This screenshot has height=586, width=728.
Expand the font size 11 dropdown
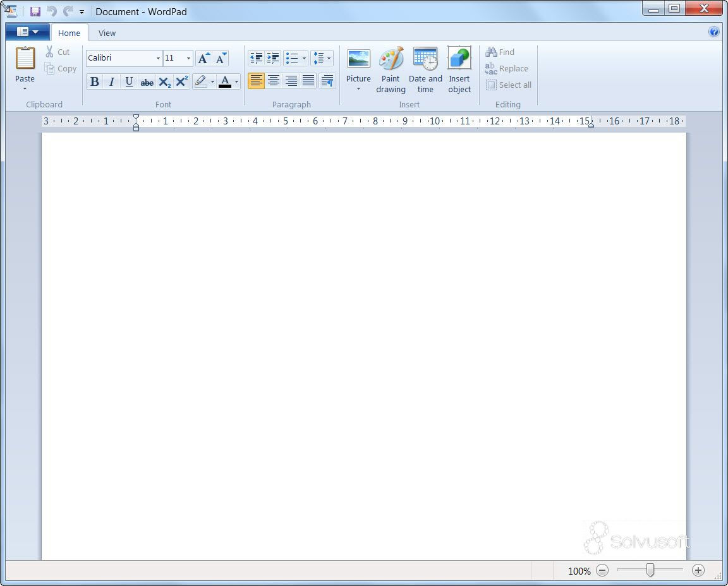pyautogui.click(x=188, y=58)
